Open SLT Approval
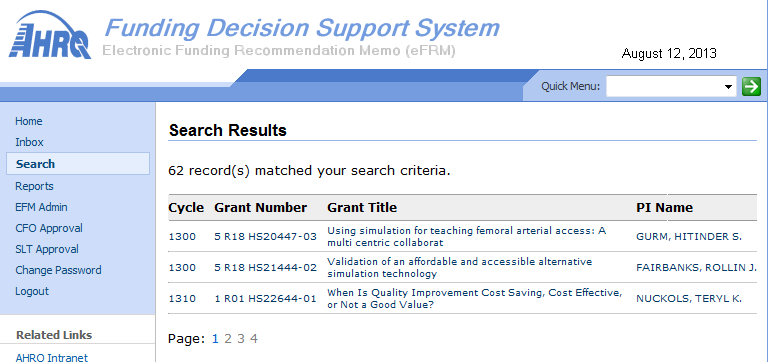768x362 pixels. pyautogui.click(x=47, y=249)
